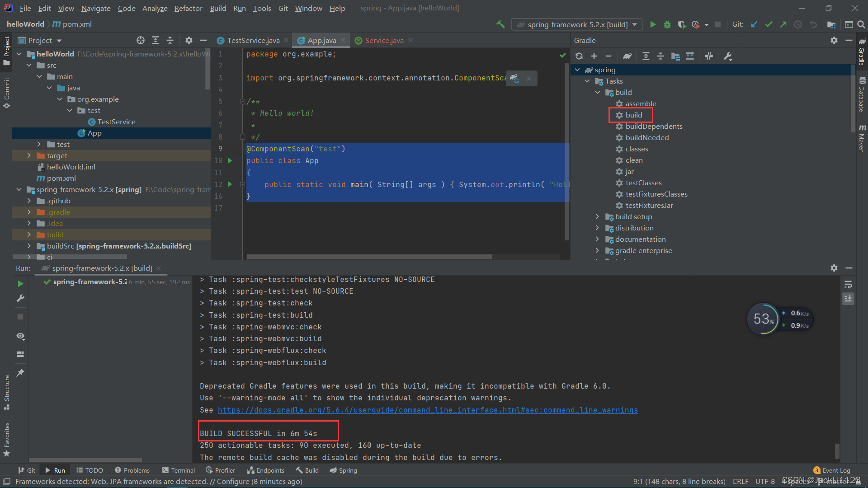Select the Gradle clean task
Viewport: 868px width, 488px height.
pyautogui.click(x=634, y=160)
